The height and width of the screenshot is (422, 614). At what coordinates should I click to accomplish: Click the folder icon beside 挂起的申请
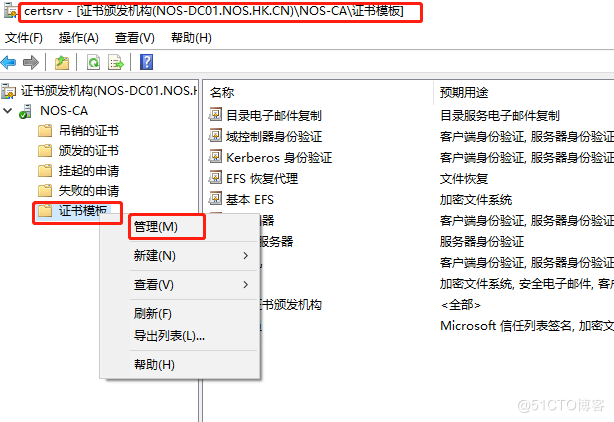[x=45, y=170]
